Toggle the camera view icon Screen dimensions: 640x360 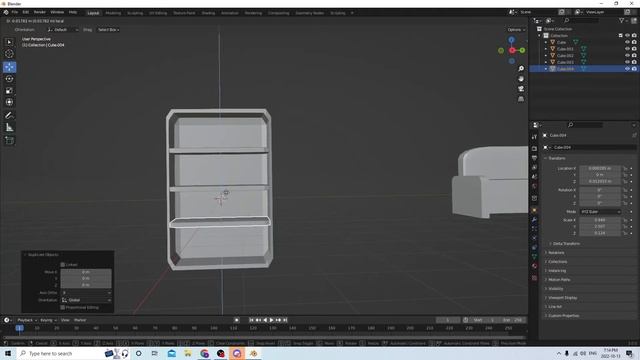(x=521, y=89)
